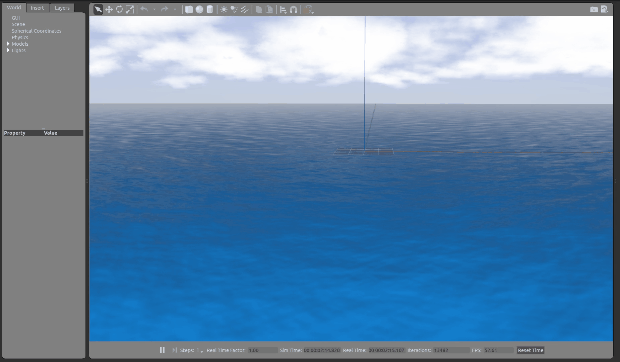620x362 pixels.
Task: Select Physics in world tree
Action: pos(20,37)
